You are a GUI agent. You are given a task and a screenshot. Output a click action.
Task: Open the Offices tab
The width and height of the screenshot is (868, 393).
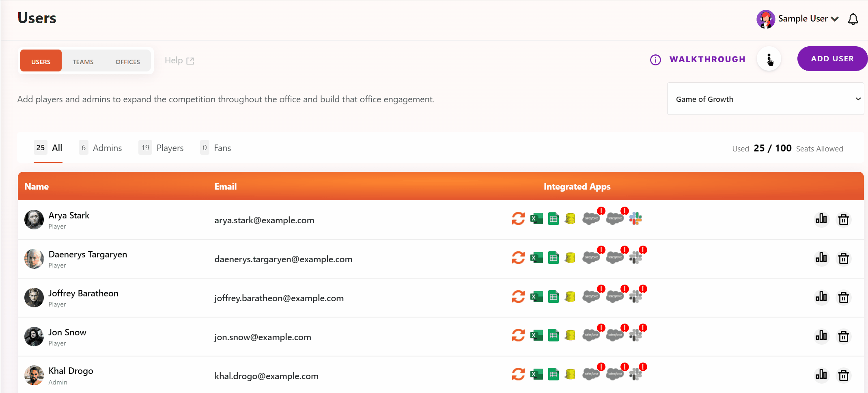click(127, 61)
